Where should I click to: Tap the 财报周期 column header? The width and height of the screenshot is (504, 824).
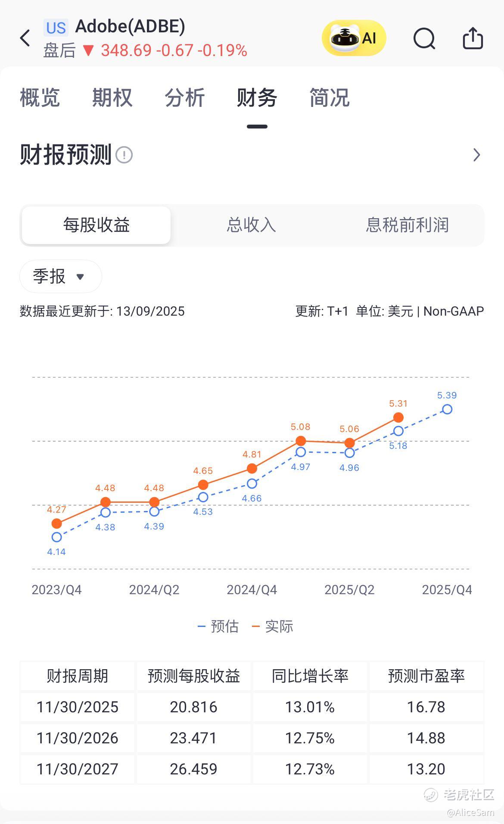tap(78, 676)
